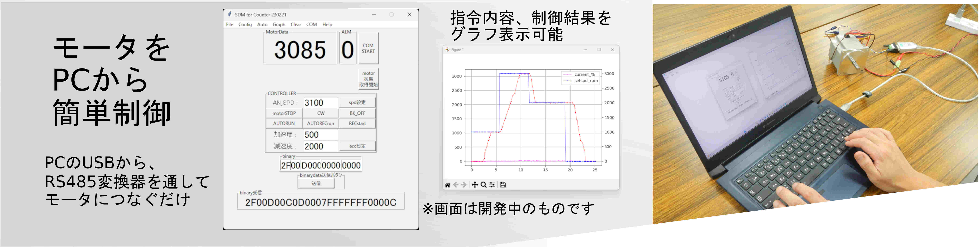Viewport: 980px width, 247px height.
Task: Open the Config menu
Action: pos(245,24)
